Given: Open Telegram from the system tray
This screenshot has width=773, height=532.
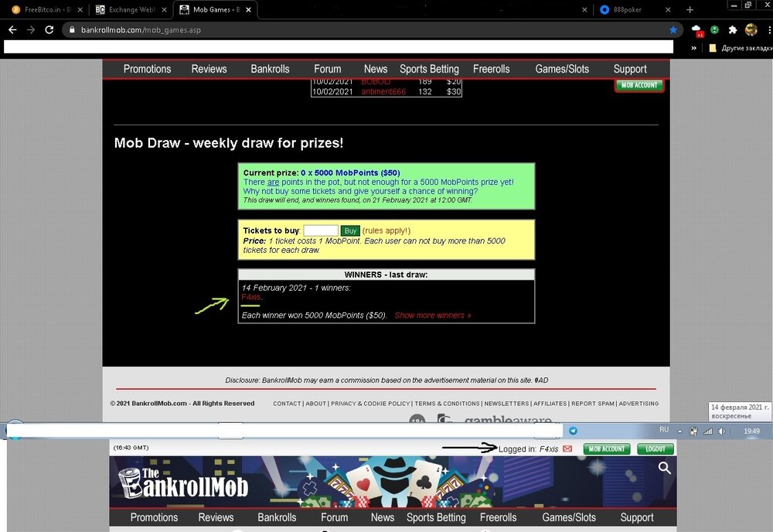Looking at the screenshot, I should pos(573,431).
